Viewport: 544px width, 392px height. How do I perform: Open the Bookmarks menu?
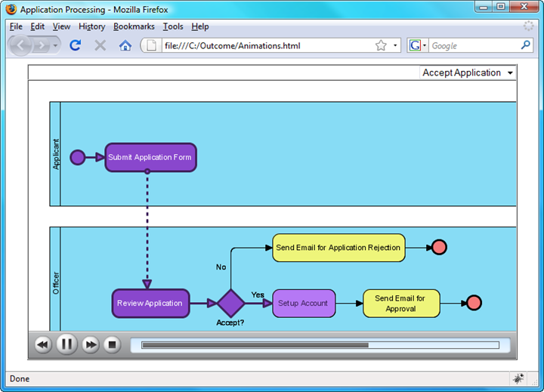pos(134,26)
